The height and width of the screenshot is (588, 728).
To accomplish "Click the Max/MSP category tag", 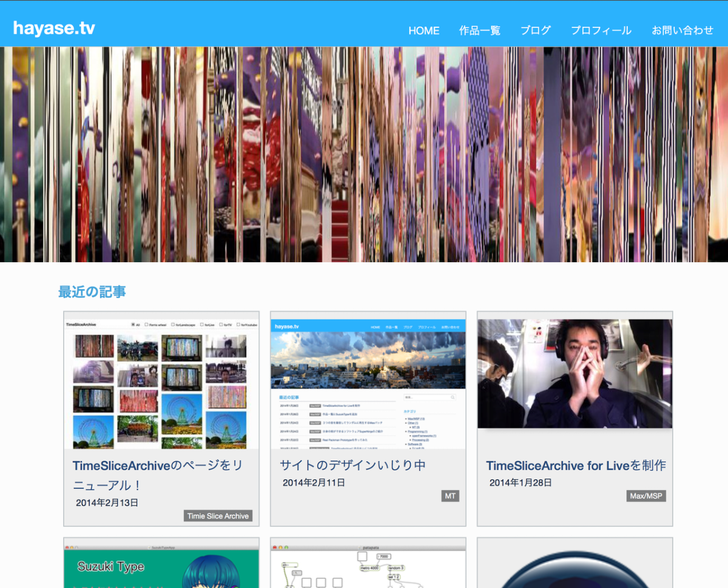I will click(x=646, y=496).
